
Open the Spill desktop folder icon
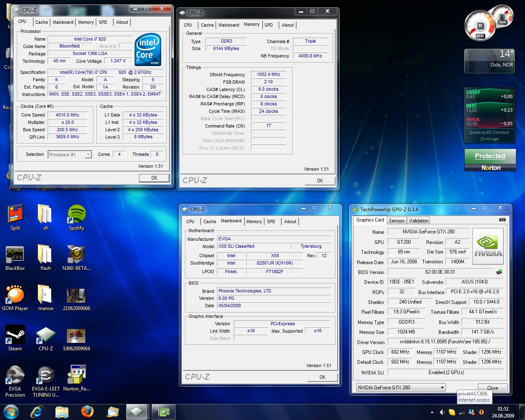[x=15, y=217]
